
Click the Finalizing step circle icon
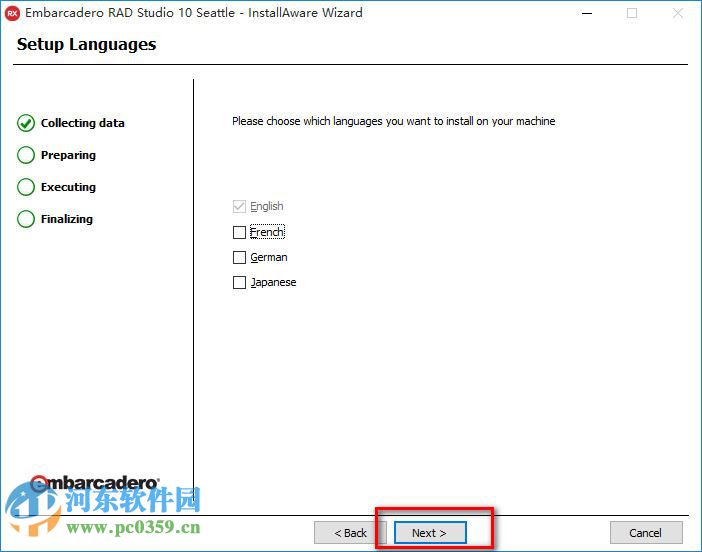click(x=26, y=219)
